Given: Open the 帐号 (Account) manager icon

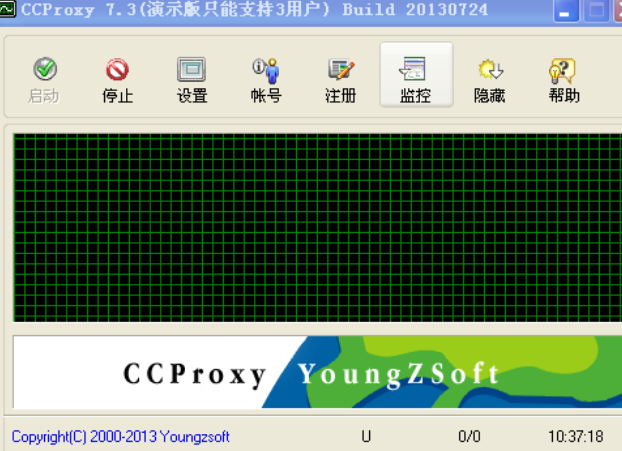Looking at the screenshot, I should [x=266, y=79].
